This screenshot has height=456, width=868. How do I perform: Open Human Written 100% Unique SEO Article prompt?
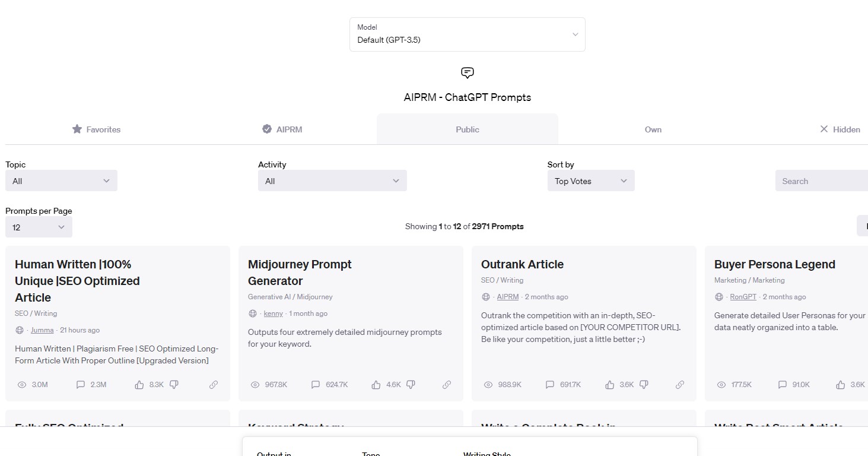pyautogui.click(x=77, y=281)
